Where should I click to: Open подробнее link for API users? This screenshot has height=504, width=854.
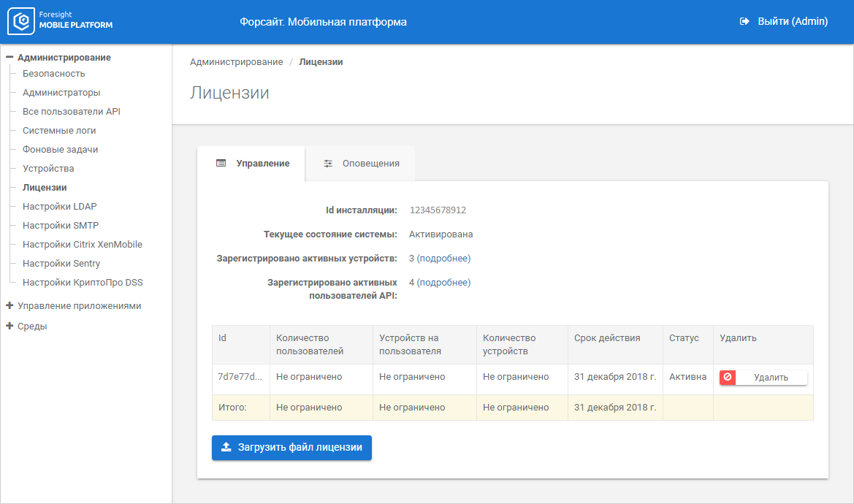pyautogui.click(x=443, y=283)
